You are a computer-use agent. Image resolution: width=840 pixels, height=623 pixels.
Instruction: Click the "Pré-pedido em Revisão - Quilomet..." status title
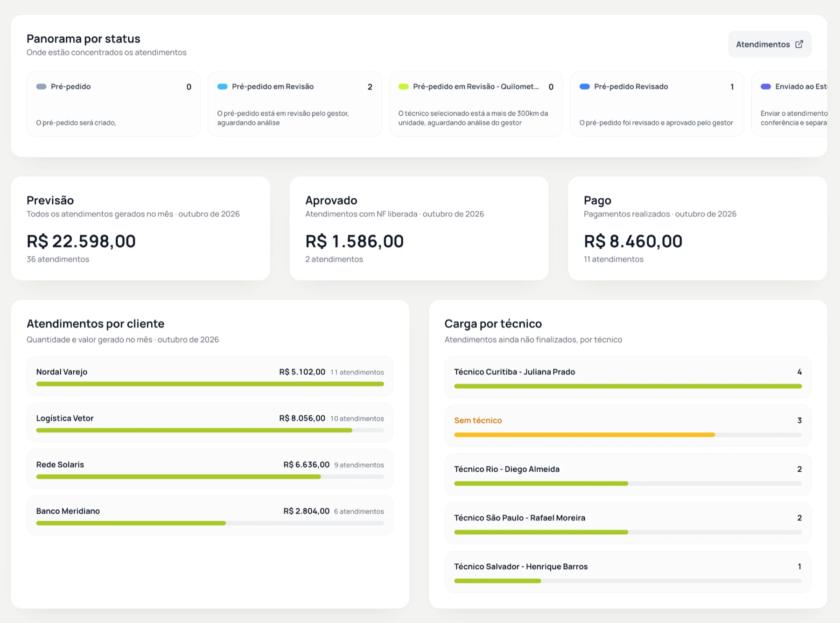pos(476,86)
